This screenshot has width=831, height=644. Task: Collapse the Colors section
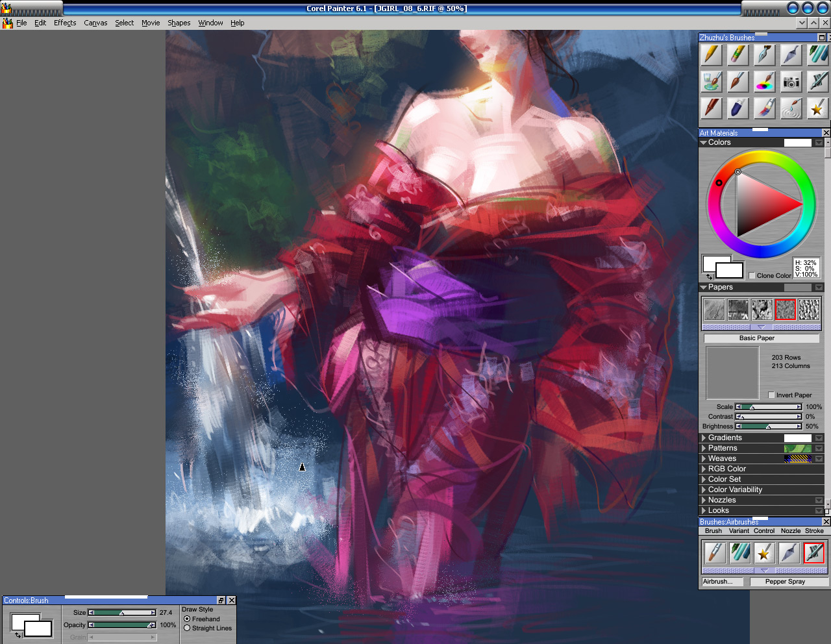[704, 143]
